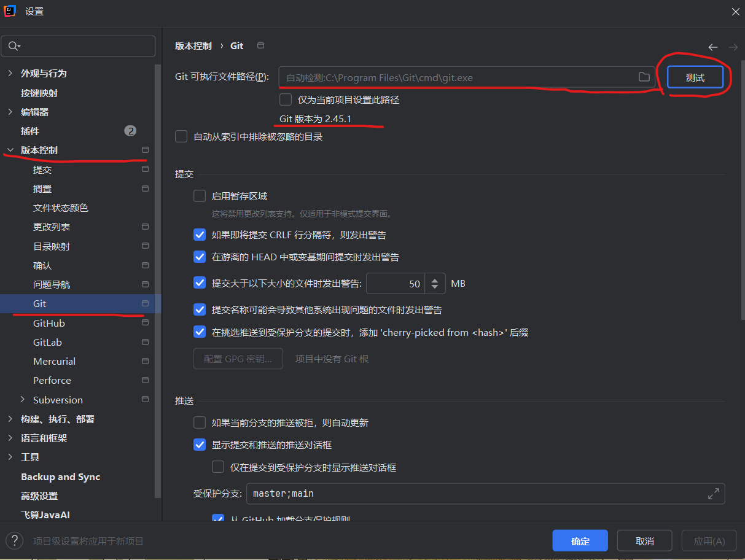Select 文件状态颜色 under version control

61,208
